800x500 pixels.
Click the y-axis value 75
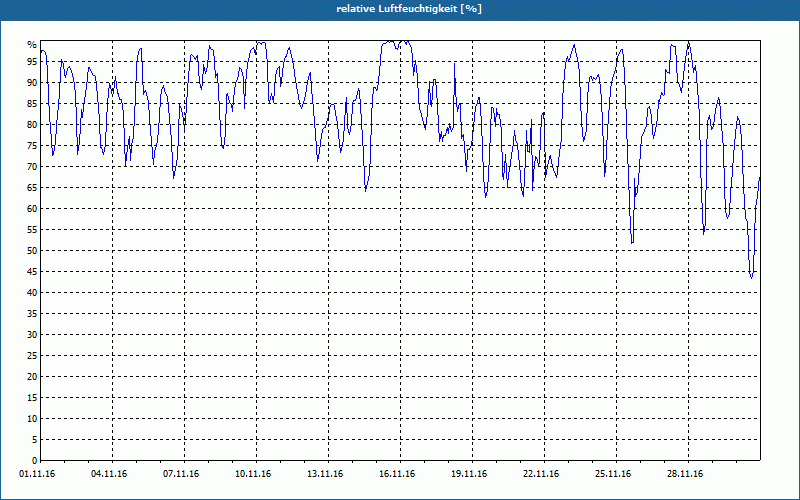pyautogui.click(x=32, y=145)
